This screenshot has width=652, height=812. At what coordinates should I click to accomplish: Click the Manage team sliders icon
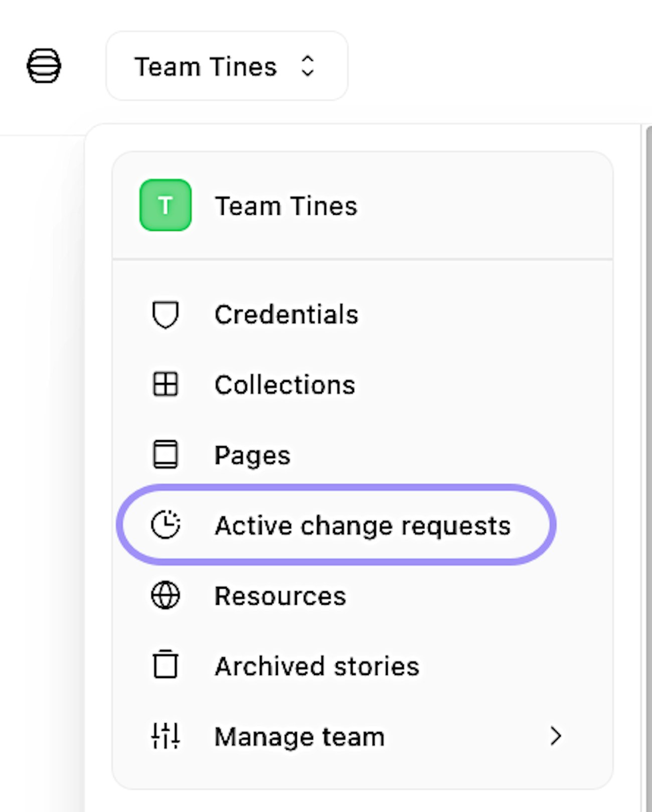(x=166, y=736)
